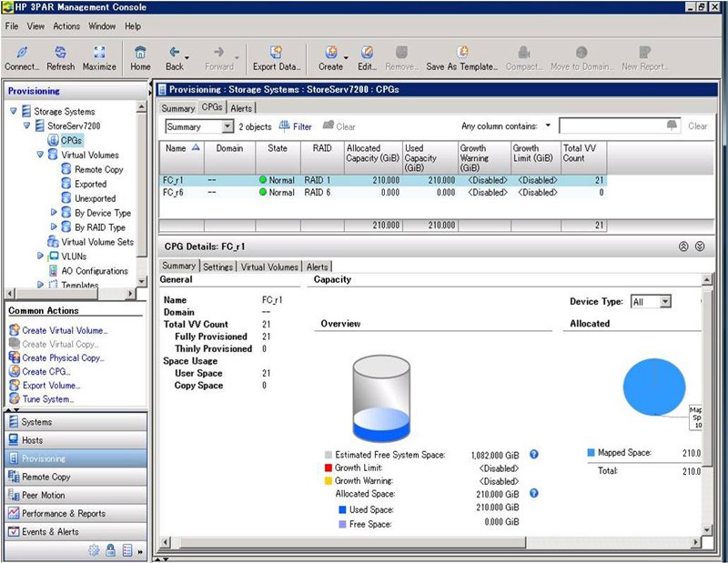Click the Filter funnel icon
Image resolution: width=728 pixels, height=563 pixels.
tap(284, 126)
